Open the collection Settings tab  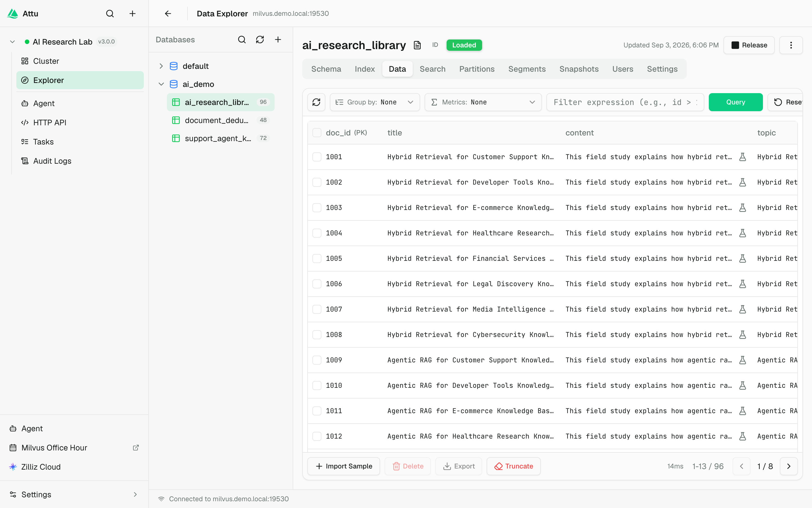tap(662, 69)
